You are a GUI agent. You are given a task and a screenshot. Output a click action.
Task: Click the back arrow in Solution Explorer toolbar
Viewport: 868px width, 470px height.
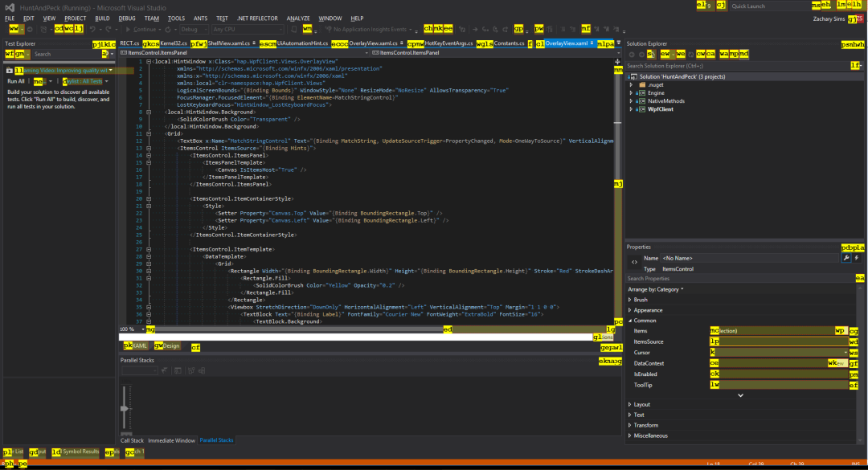[632, 54]
